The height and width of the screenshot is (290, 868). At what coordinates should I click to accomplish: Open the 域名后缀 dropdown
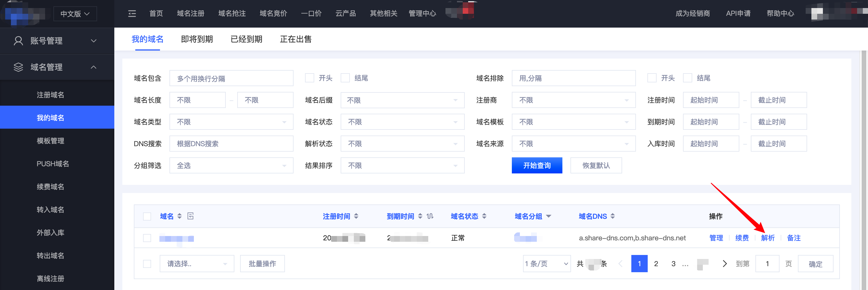coord(402,100)
